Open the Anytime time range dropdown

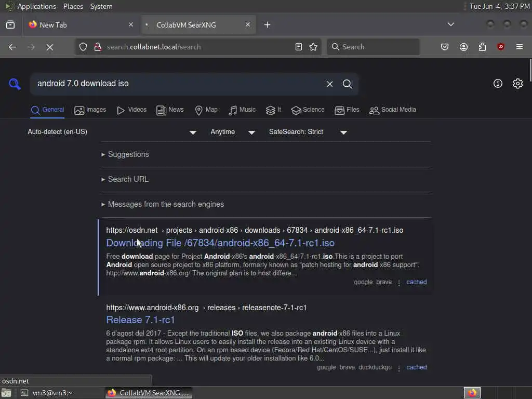(x=233, y=132)
